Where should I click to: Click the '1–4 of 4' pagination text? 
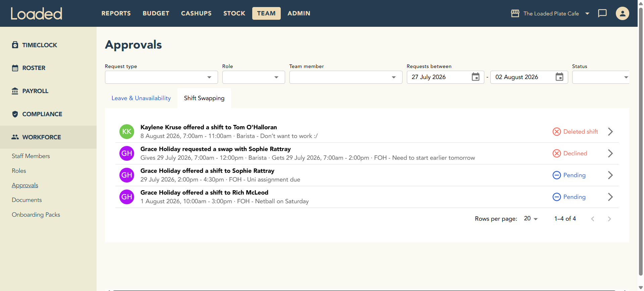click(565, 219)
